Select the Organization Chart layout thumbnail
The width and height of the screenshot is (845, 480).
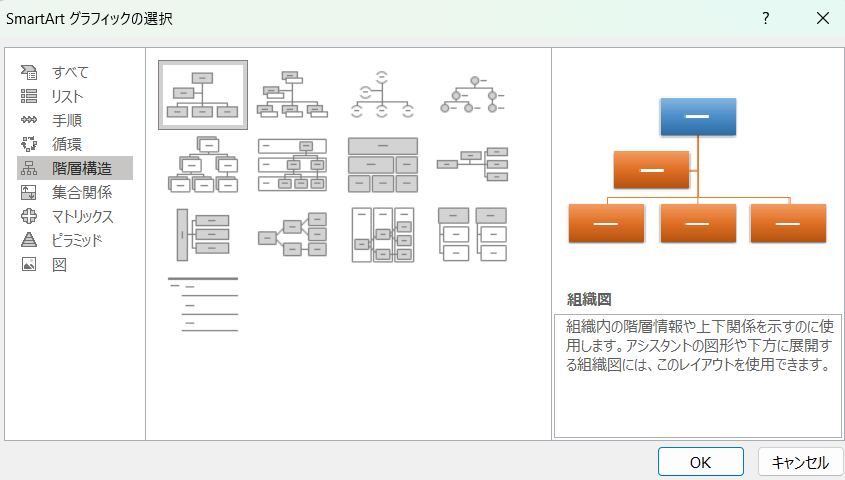203,95
